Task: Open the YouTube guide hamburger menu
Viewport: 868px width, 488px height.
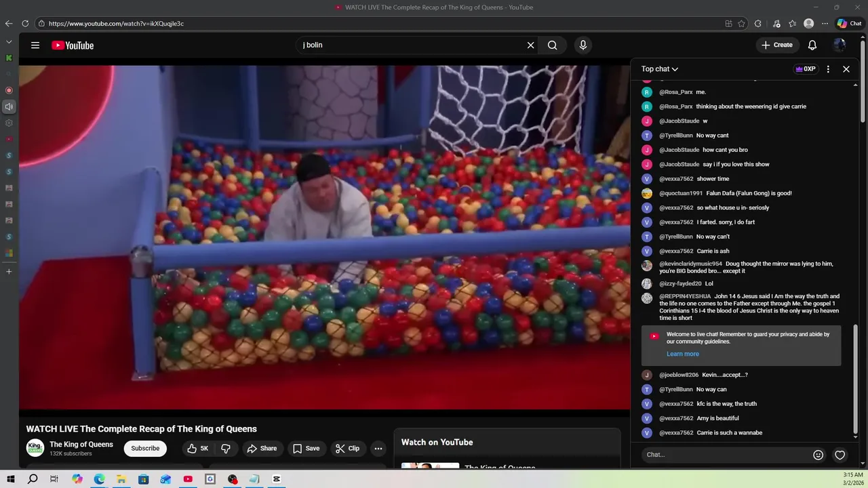Action: (35, 45)
